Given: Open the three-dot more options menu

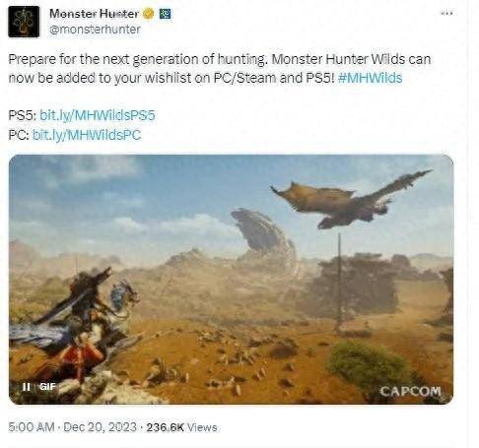Looking at the screenshot, I should pyautogui.click(x=446, y=14).
